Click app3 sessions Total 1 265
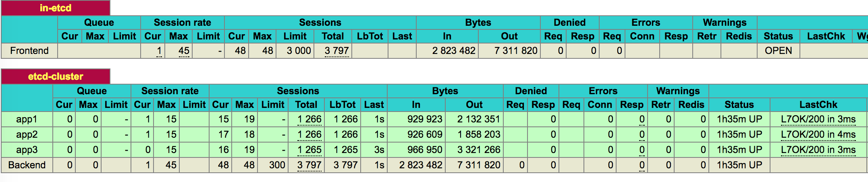Viewport: 868px width, 182px height. pyautogui.click(x=309, y=150)
